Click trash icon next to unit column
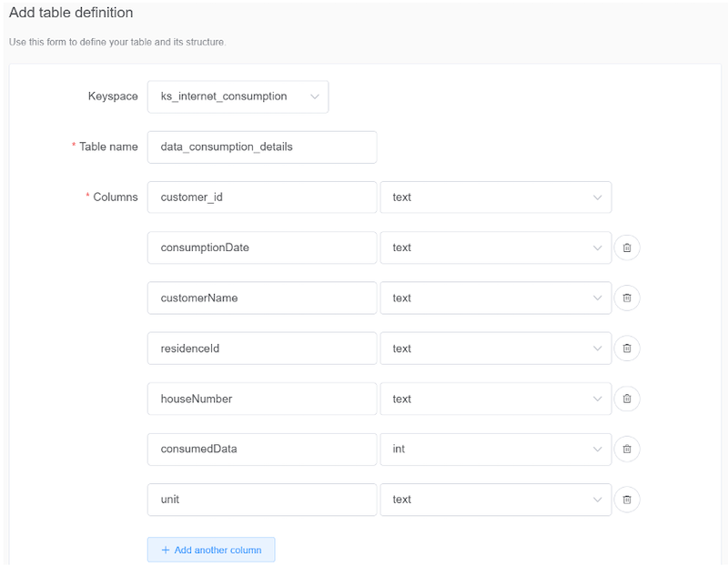 (x=627, y=500)
